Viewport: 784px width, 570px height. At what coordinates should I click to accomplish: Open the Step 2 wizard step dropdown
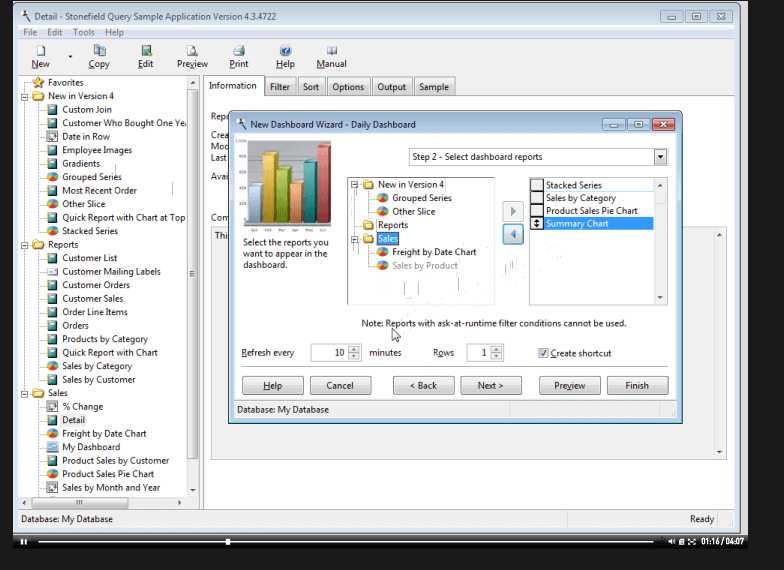coord(660,157)
